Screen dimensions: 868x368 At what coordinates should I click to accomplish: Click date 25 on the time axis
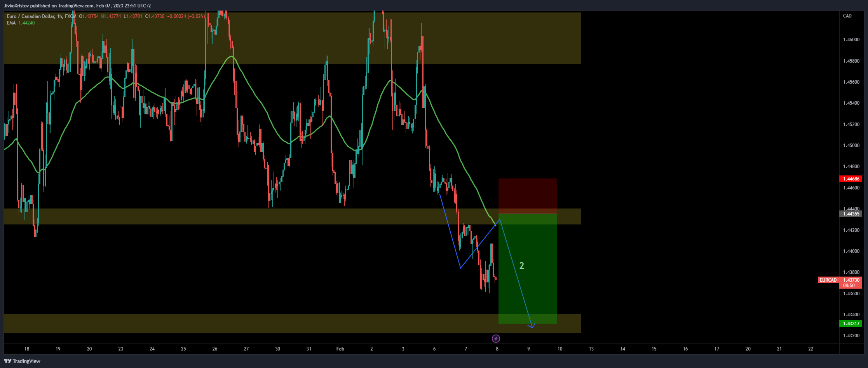(183, 349)
